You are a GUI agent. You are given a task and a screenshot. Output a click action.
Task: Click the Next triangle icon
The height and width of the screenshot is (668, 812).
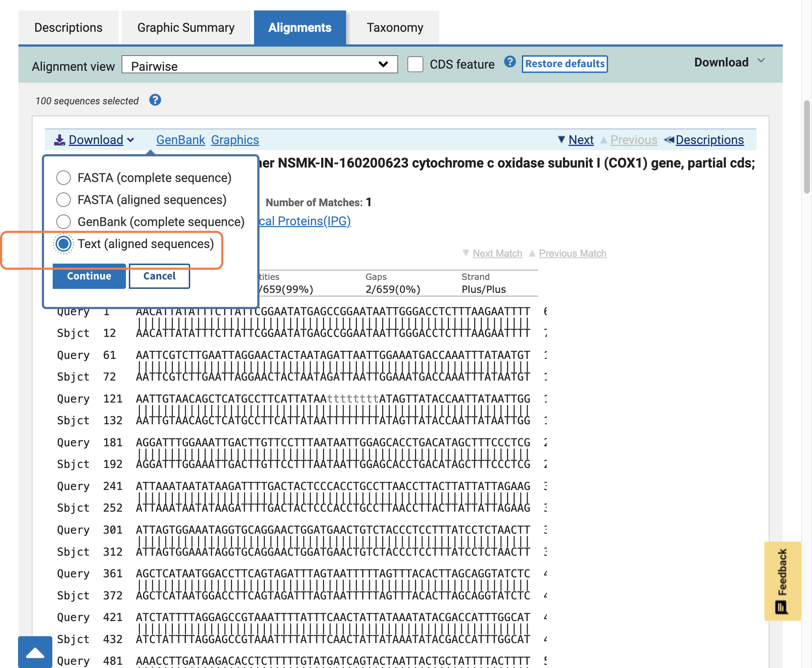561,140
